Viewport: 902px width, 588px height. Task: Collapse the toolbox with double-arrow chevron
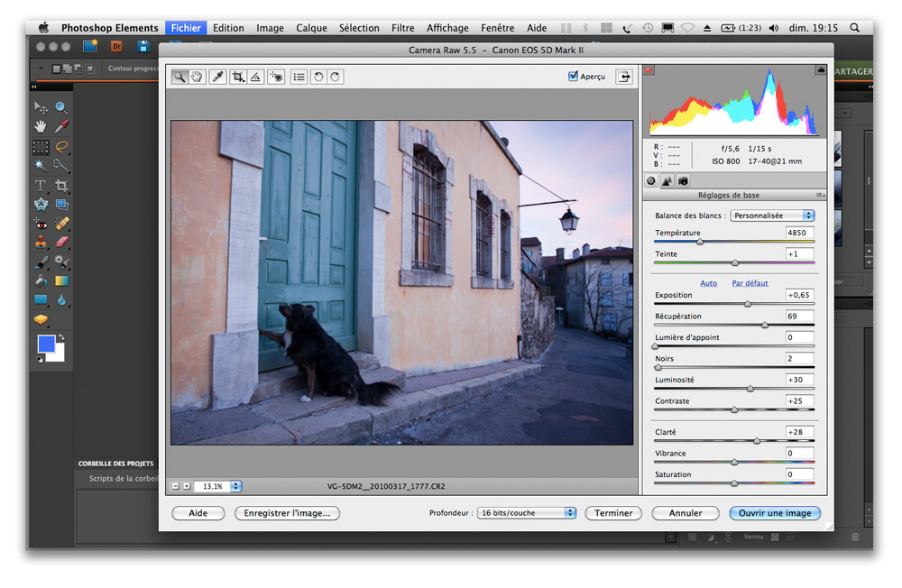(x=33, y=87)
